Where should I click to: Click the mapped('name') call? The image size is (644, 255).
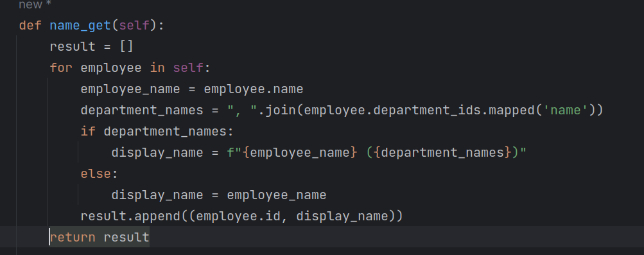542,110
